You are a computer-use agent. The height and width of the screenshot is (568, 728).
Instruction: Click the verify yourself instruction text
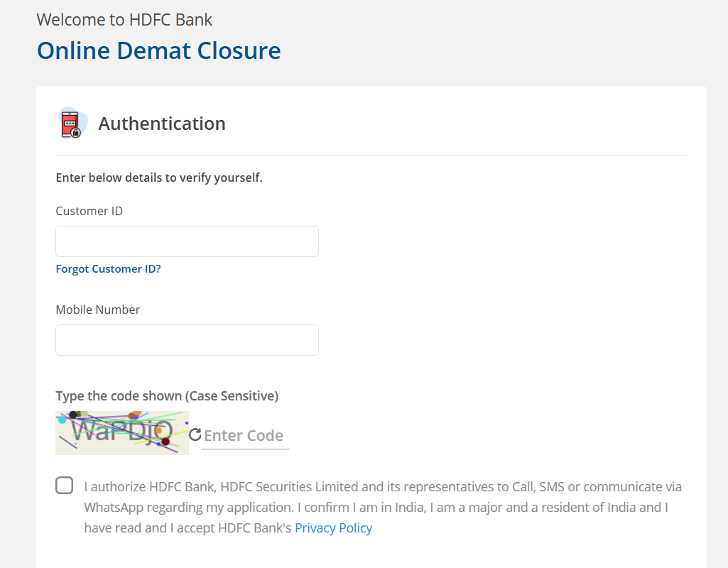[159, 177]
